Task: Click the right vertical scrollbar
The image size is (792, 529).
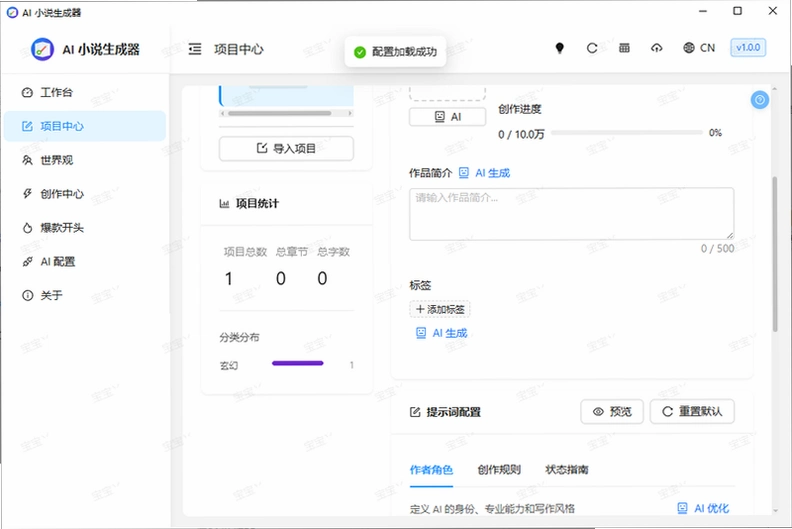Action: click(x=775, y=254)
